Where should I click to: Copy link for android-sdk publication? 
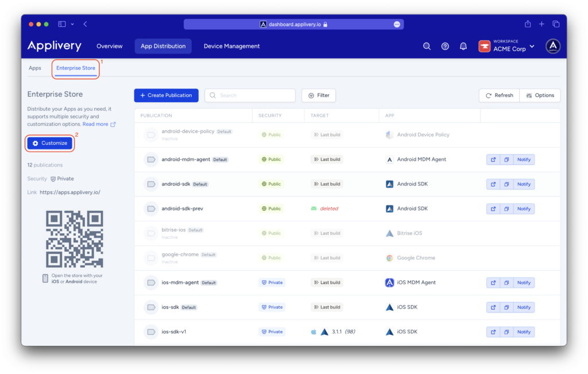506,184
